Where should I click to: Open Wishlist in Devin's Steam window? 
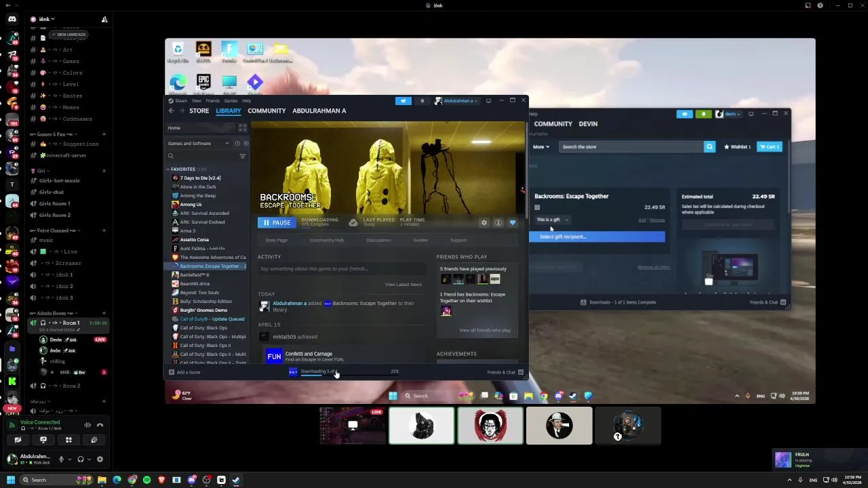click(737, 146)
